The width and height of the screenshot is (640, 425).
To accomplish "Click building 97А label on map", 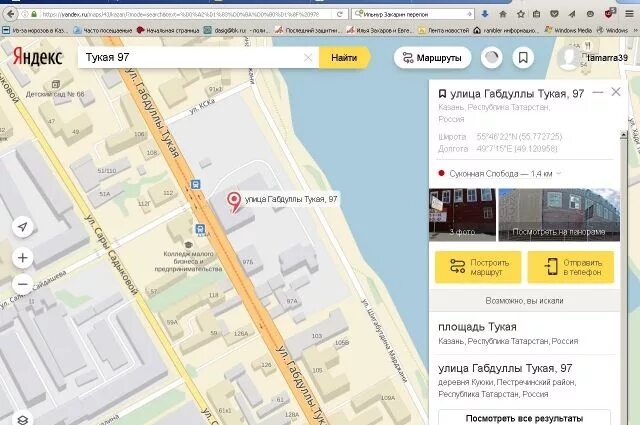I will pos(292,301).
